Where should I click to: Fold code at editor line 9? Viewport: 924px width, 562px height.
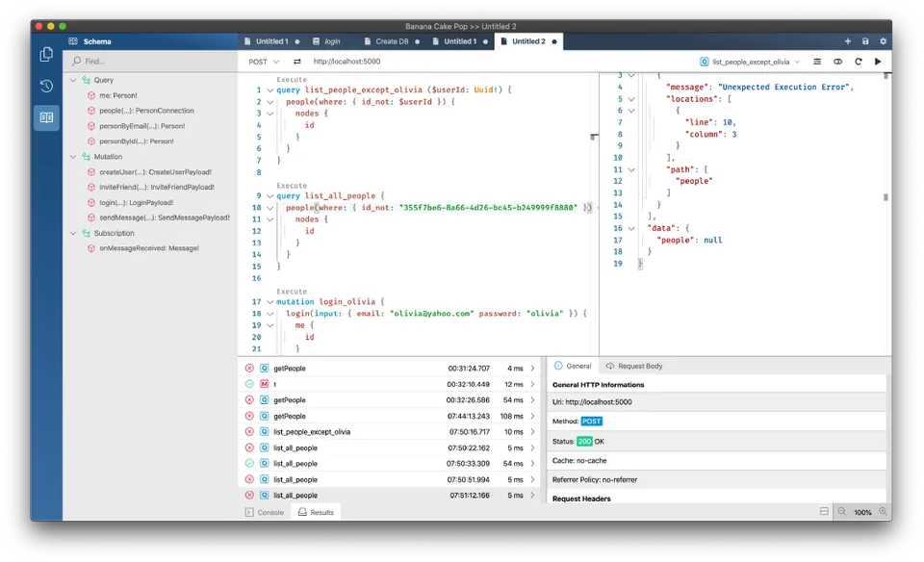[x=269, y=196]
